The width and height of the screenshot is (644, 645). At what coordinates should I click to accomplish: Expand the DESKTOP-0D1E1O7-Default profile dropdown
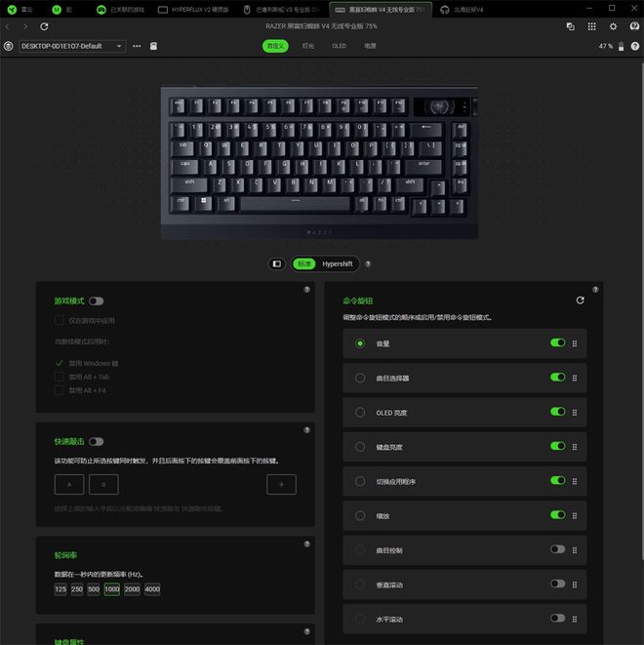(72, 46)
